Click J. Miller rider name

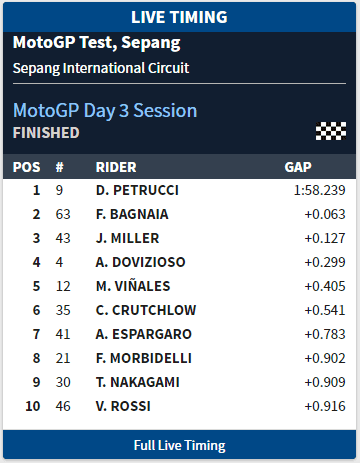[x=127, y=238]
